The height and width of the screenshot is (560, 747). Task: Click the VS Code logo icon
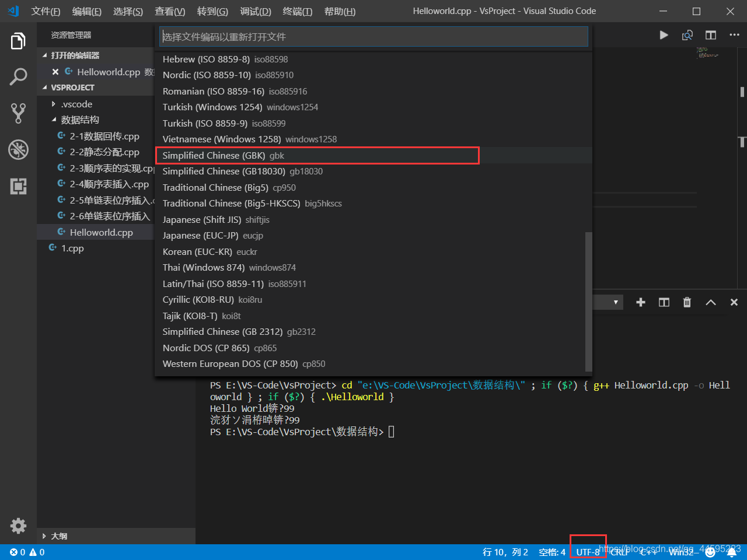[13, 11]
